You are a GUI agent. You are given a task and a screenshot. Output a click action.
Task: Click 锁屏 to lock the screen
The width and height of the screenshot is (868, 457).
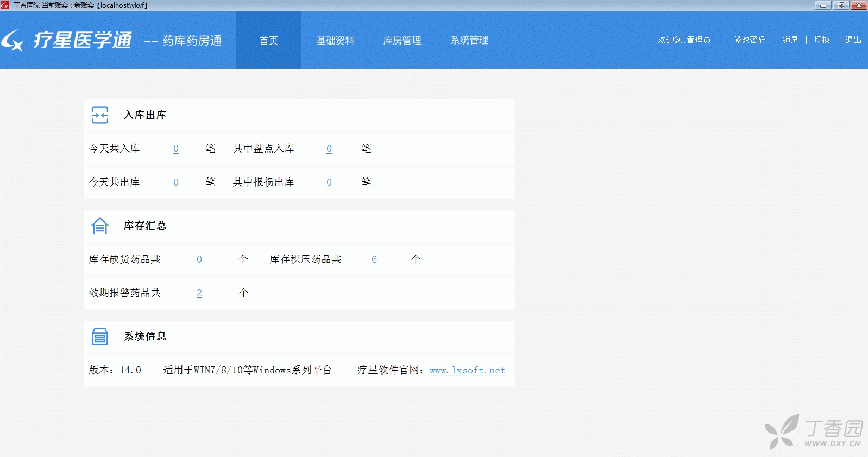(790, 40)
